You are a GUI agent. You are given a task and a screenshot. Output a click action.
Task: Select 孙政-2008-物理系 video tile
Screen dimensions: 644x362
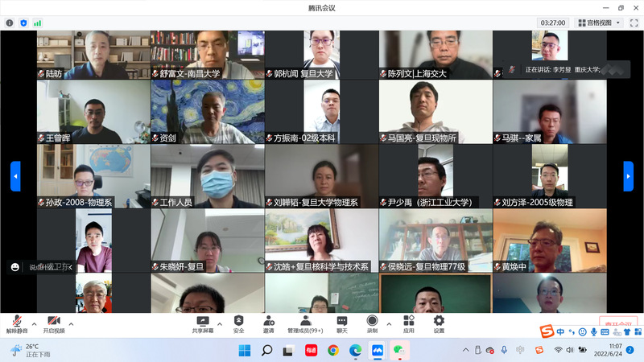(x=93, y=176)
